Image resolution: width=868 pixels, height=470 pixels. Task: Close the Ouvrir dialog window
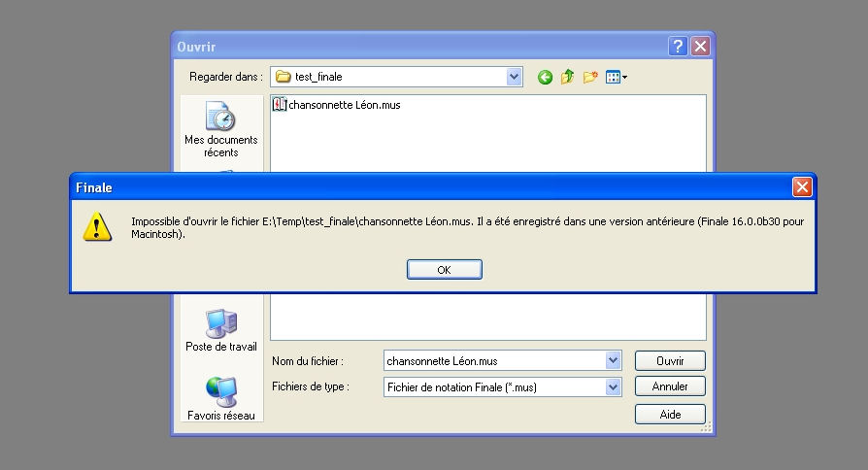click(700, 47)
